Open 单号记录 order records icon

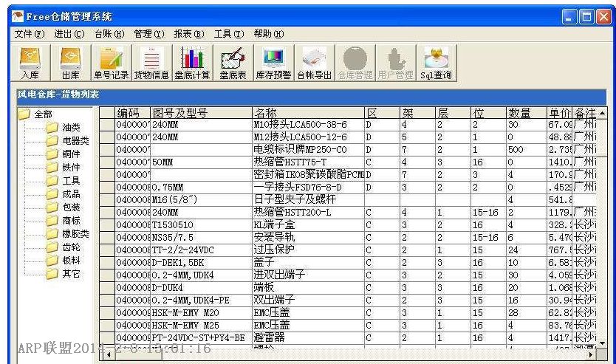point(110,63)
